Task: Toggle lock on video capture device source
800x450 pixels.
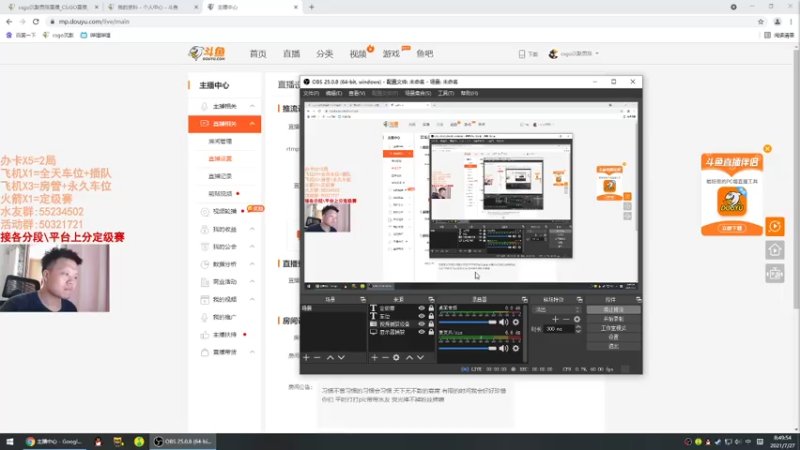Action: click(x=431, y=324)
